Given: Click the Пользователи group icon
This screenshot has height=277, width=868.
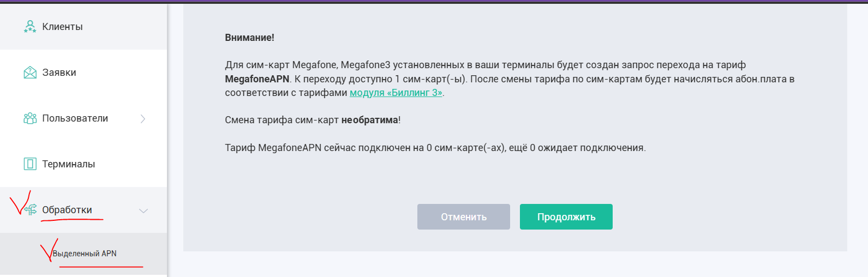Looking at the screenshot, I should (30, 118).
